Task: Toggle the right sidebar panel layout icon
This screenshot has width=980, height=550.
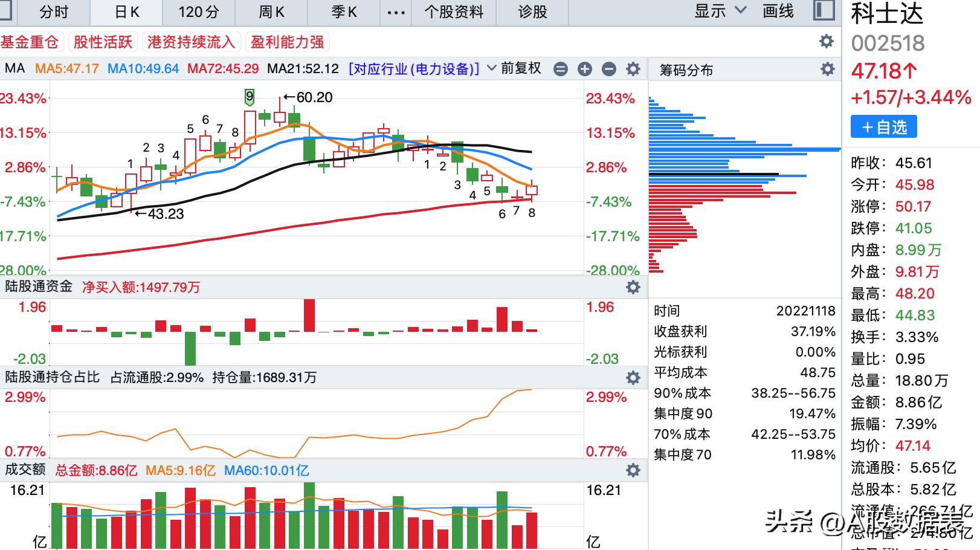Action: pos(824,11)
